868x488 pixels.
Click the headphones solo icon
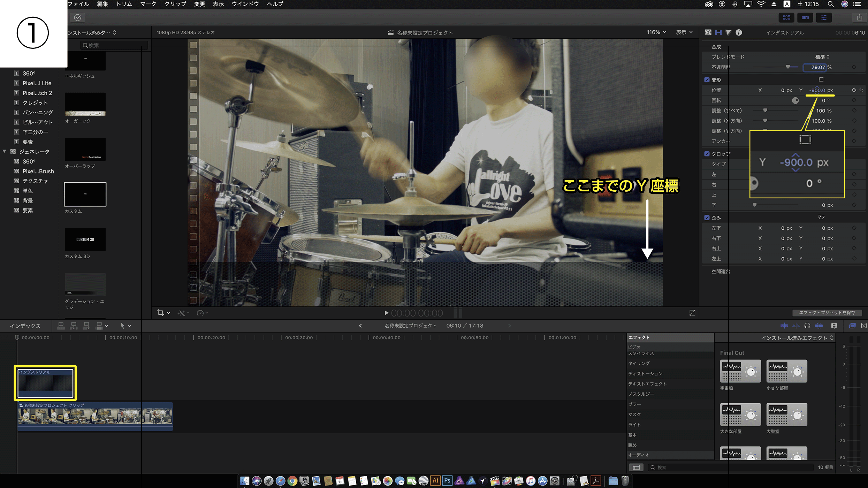click(807, 326)
